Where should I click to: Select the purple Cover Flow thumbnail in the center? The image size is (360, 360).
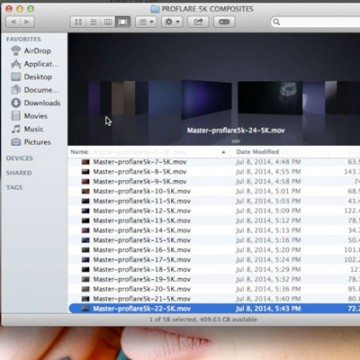[x=206, y=99]
